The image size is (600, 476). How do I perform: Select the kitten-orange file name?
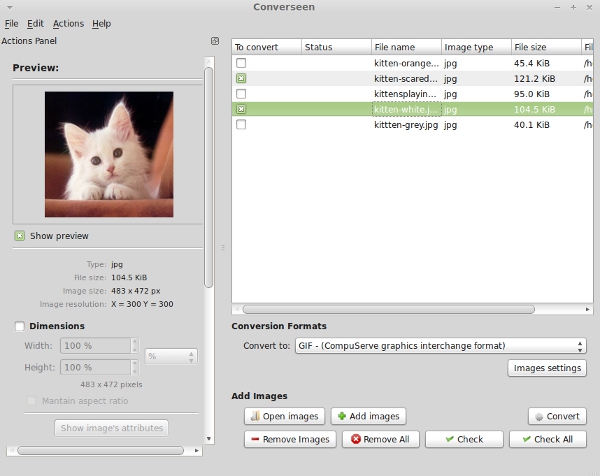[x=406, y=63]
